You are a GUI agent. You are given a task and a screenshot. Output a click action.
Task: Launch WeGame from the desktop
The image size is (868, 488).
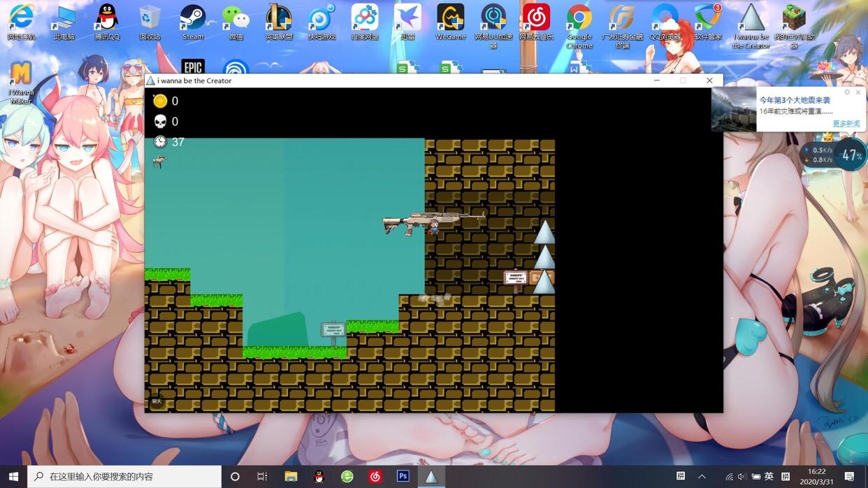pos(450,22)
